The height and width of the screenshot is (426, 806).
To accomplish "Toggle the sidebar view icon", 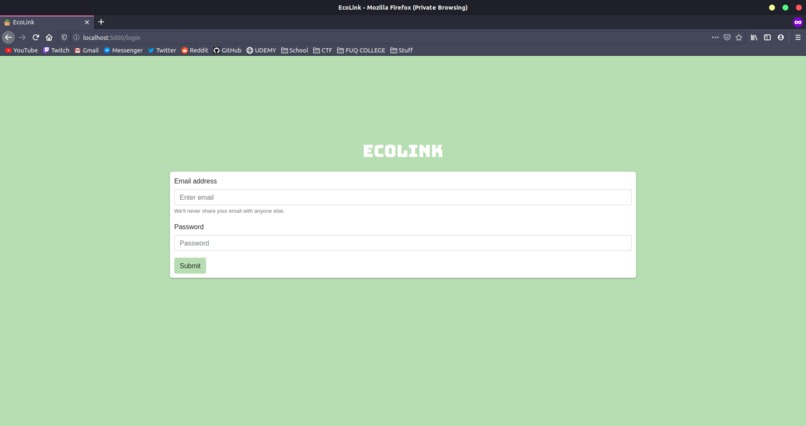I will pyautogui.click(x=767, y=37).
